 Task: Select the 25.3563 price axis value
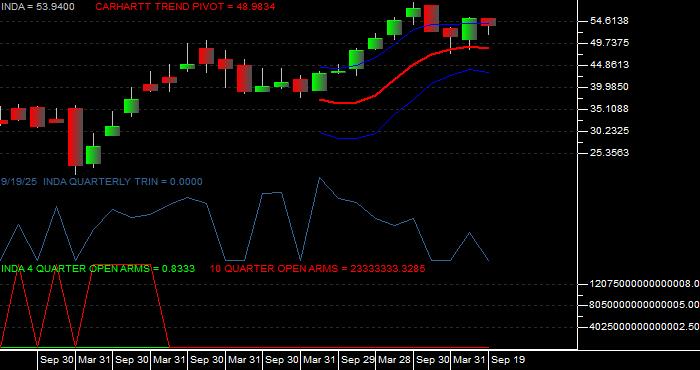610,153
